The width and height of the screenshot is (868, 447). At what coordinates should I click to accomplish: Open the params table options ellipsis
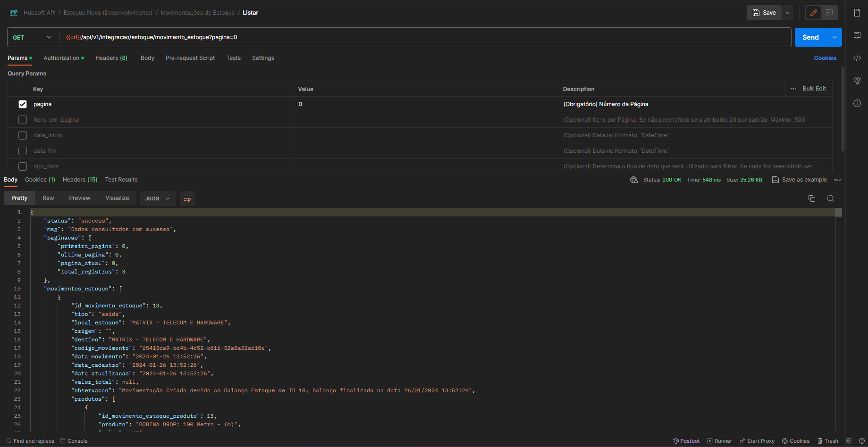pos(793,89)
